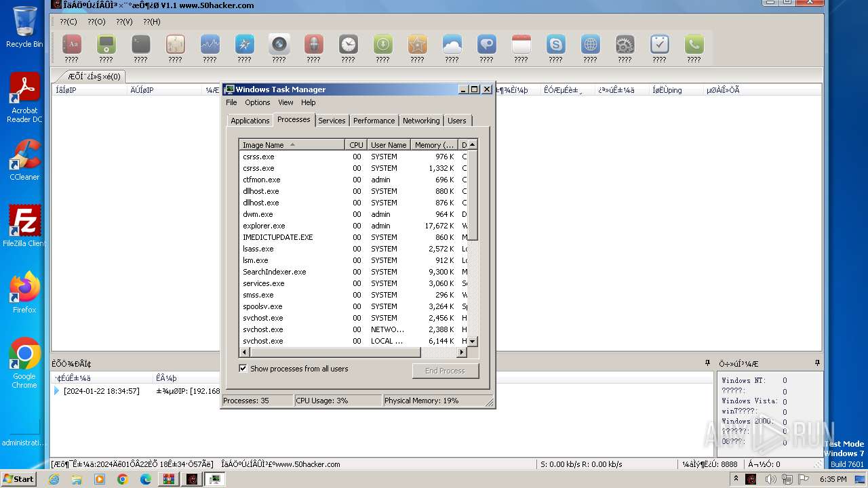Open Google Chrome desktop shortcut
Viewport: 868px width, 488px height.
24,363
